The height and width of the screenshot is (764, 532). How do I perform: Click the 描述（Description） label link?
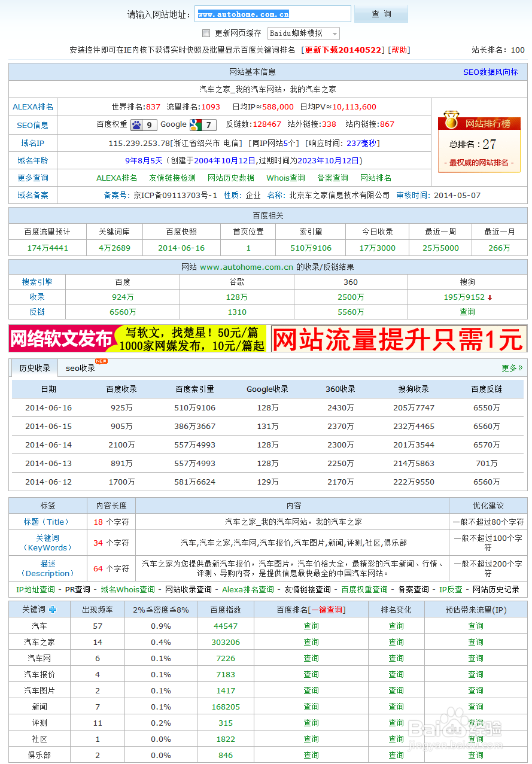point(47,568)
